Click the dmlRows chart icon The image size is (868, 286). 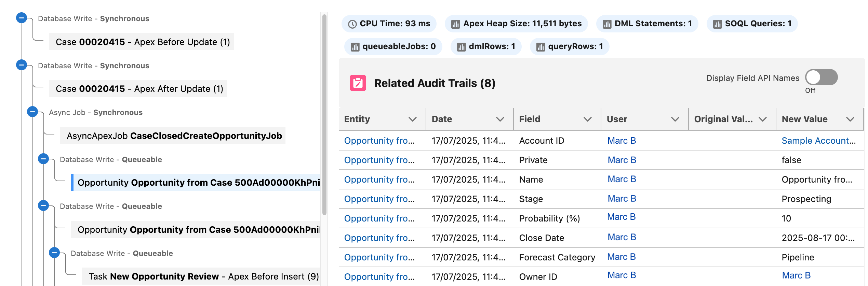pos(461,47)
